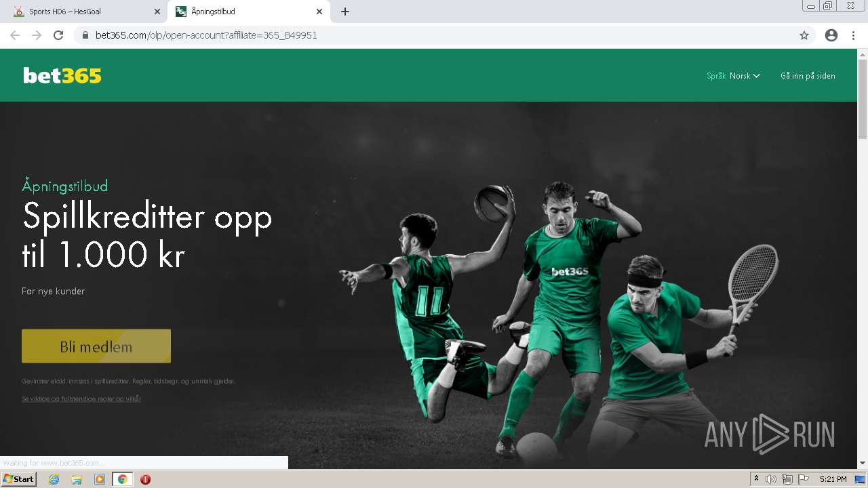Viewport: 868px width, 488px height.
Task: Go forward to the next page
Action: [x=37, y=35]
